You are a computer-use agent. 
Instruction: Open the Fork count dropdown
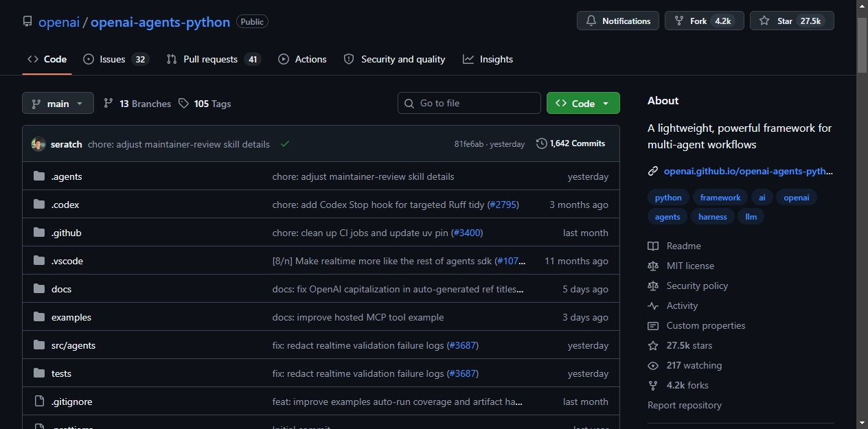pos(705,21)
